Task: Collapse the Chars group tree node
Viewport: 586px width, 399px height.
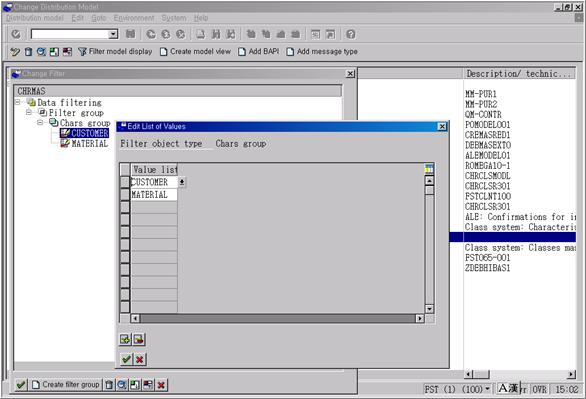Action: pyautogui.click(x=40, y=123)
